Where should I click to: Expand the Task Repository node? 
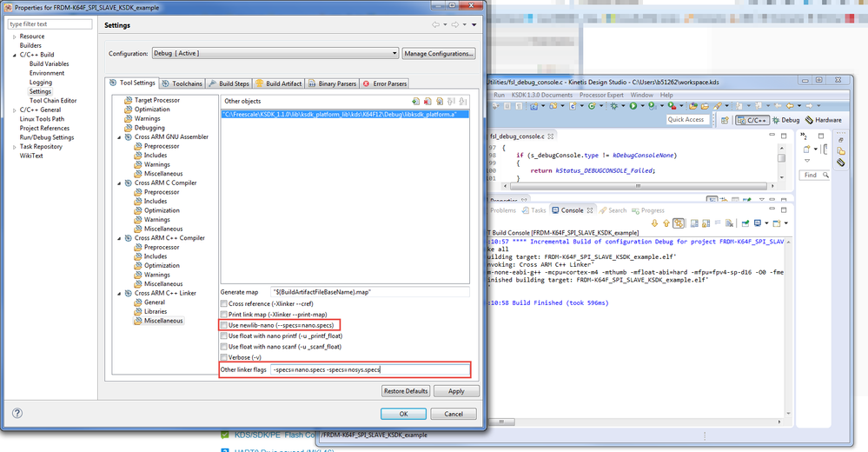point(15,147)
